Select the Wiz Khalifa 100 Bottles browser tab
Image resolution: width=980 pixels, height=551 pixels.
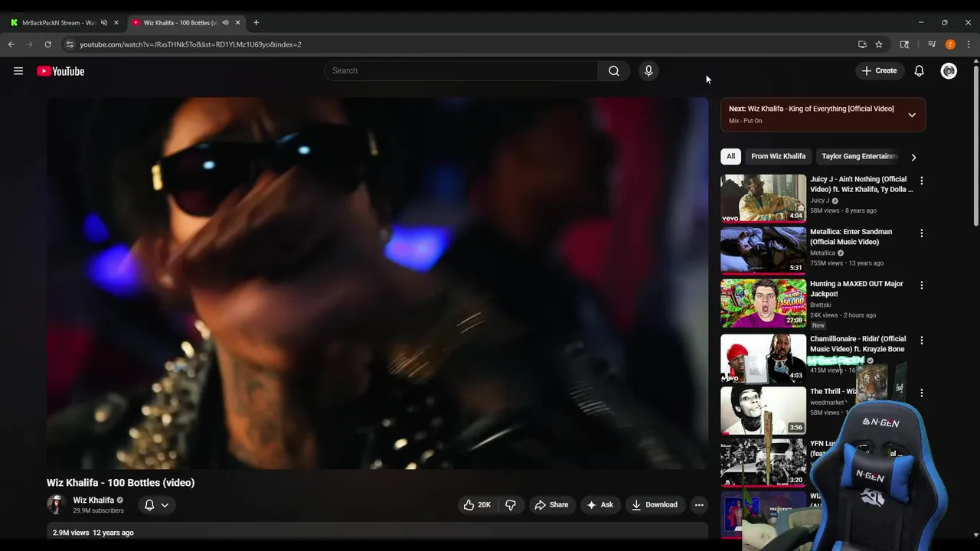180,22
